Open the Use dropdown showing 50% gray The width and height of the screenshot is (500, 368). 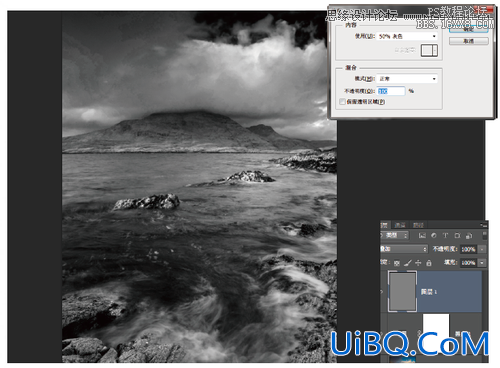point(407,36)
